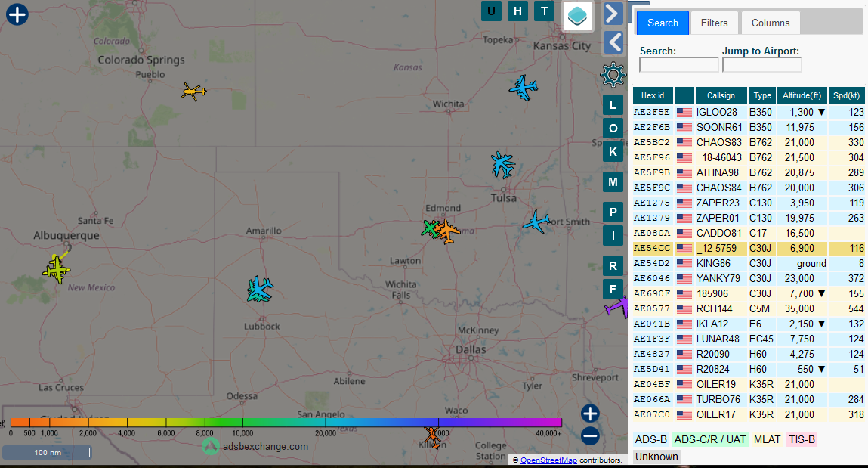Select row with callsign SOONR61
The image size is (868, 468).
click(x=749, y=127)
